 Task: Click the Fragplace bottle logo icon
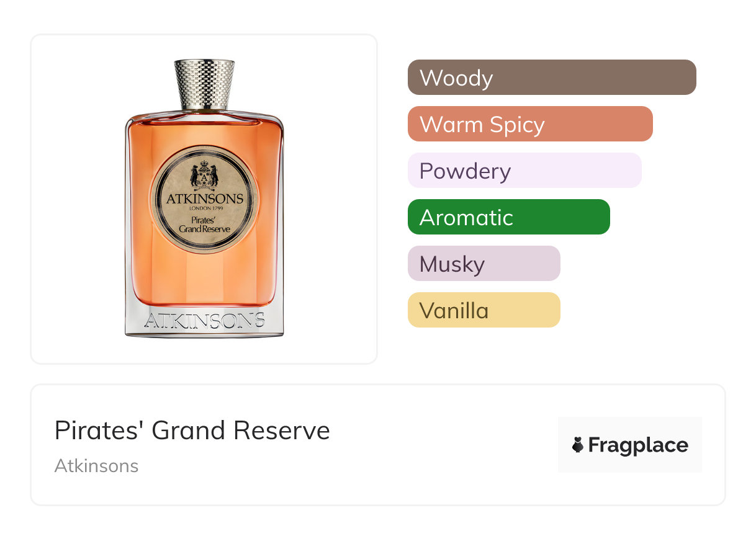pos(578,445)
